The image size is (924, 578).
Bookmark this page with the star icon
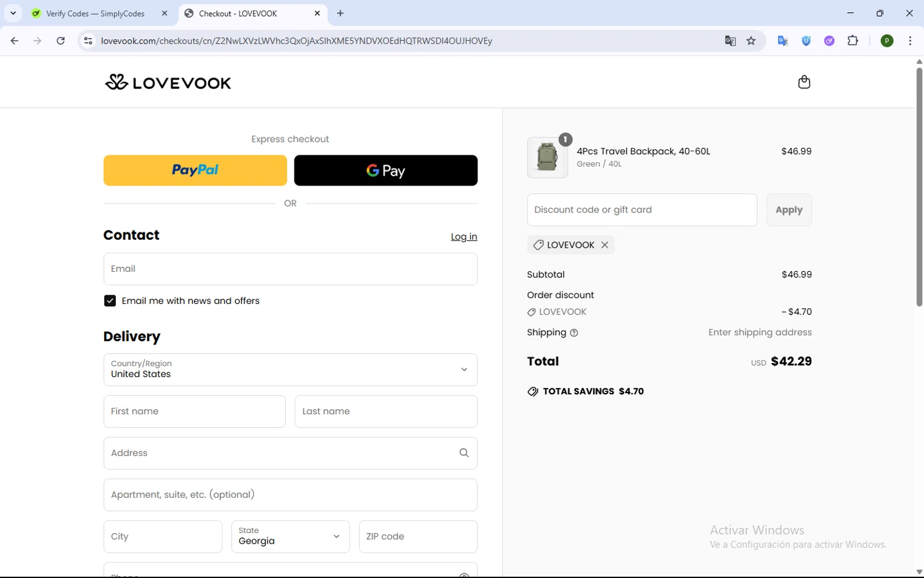(751, 41)
